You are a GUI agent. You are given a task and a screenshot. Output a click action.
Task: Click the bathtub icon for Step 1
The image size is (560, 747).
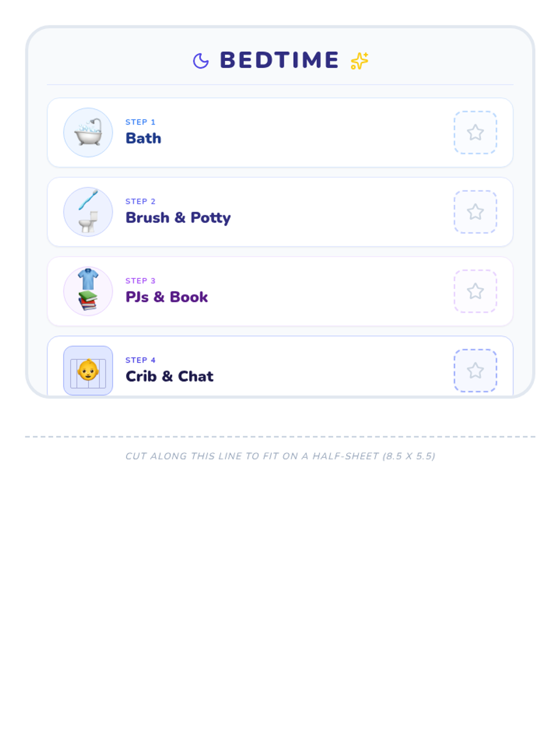(x=88, y=133)
